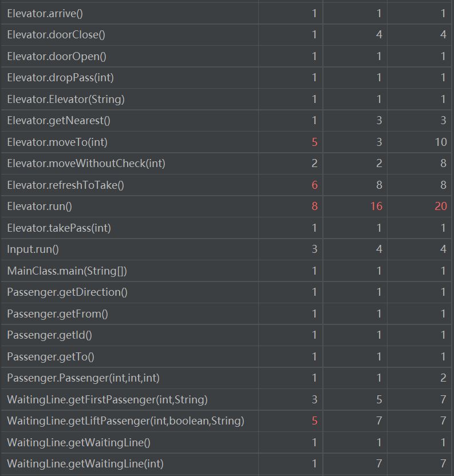Click the red value 6 for Elevator.refreshToTake()
Screen dimensions: 454x476
coord(314,185)
